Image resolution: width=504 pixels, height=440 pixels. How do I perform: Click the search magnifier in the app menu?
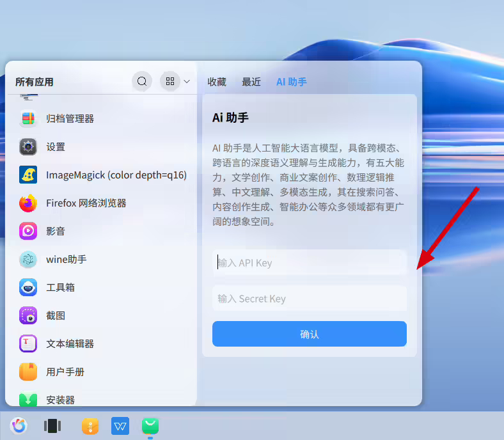click(142, 81)
